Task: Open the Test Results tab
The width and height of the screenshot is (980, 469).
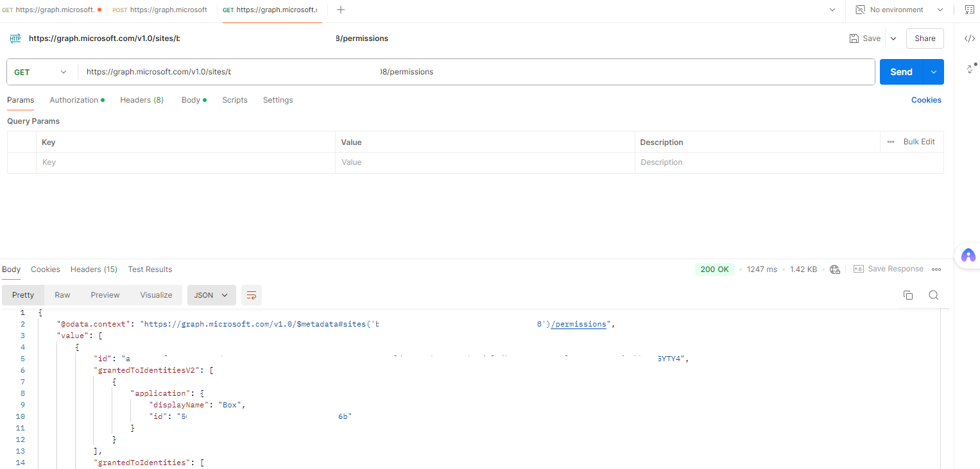Action: click(x=150, y=269)
